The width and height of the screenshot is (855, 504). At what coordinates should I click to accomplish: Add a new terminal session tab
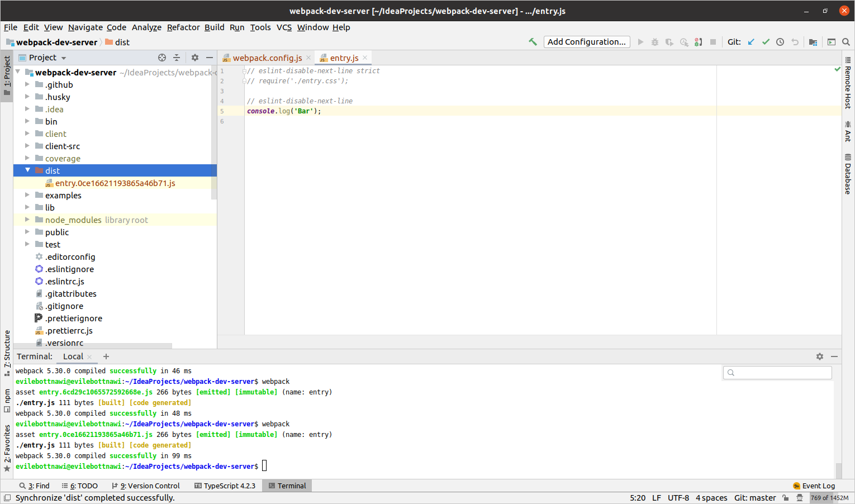(x=106, y=356)
